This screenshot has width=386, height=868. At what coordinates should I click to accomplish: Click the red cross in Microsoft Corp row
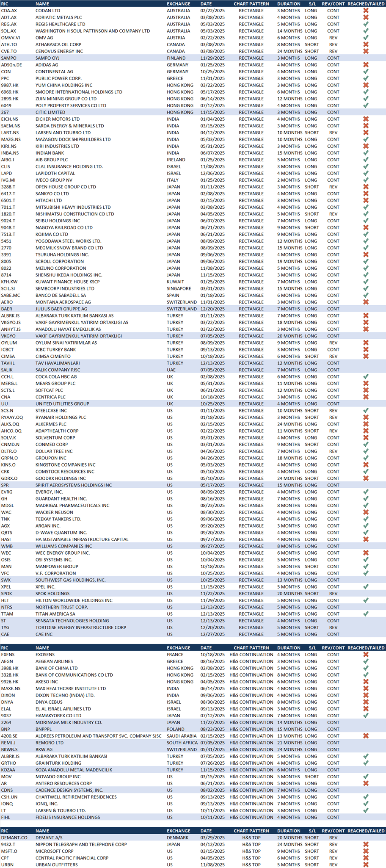(x=366, y=851)
